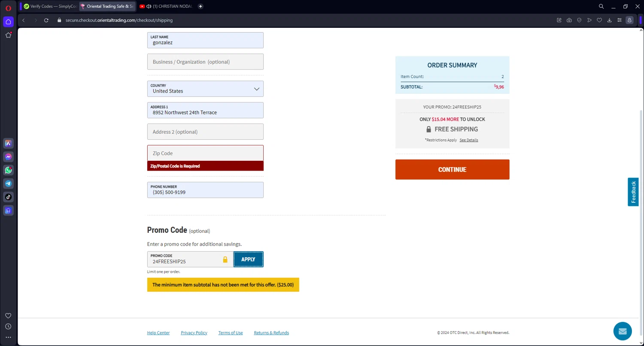Click the Promo Code field

190,259
